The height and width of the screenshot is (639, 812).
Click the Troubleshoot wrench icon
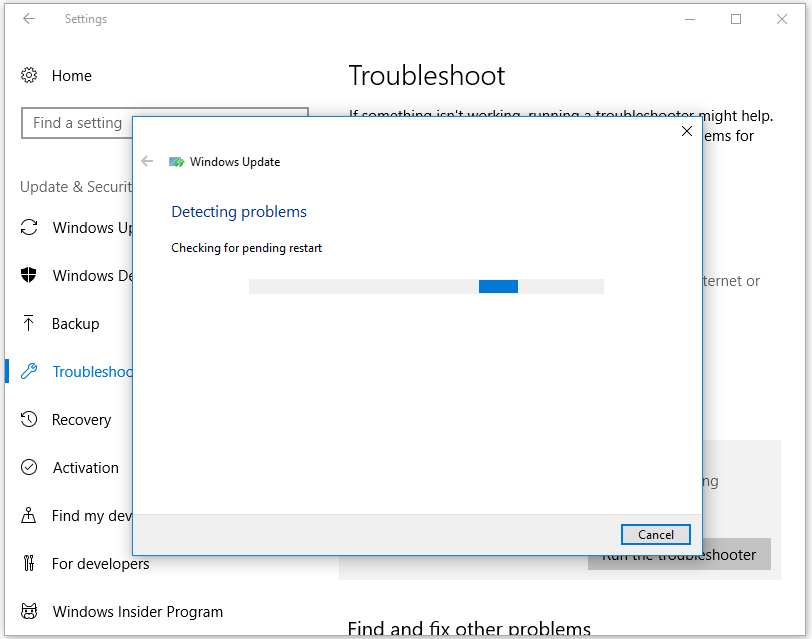[29, 371]
